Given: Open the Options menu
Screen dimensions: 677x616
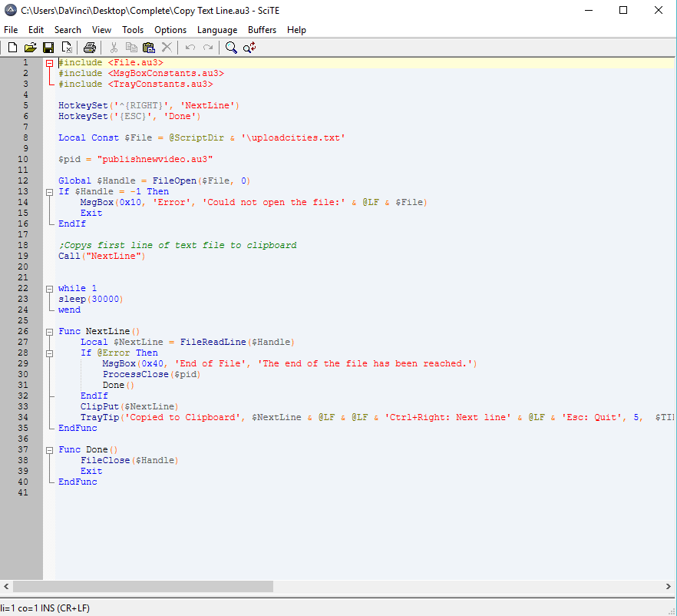Looking at the screenshot, I should point(170,30).
